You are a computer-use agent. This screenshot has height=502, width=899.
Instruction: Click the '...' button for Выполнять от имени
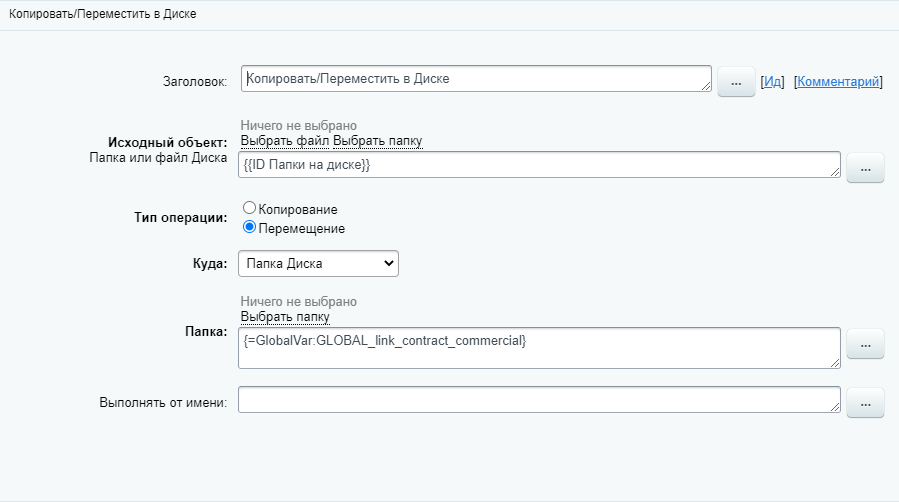(x=865, y=402)
